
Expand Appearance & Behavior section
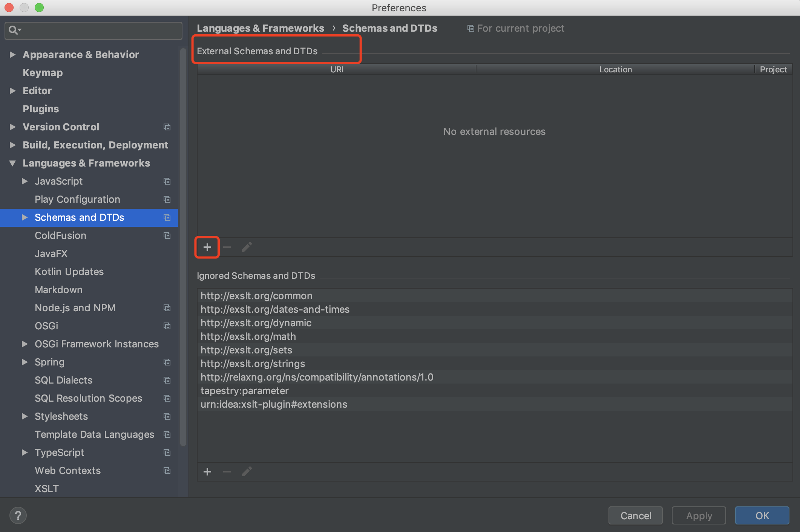[12, 55]
